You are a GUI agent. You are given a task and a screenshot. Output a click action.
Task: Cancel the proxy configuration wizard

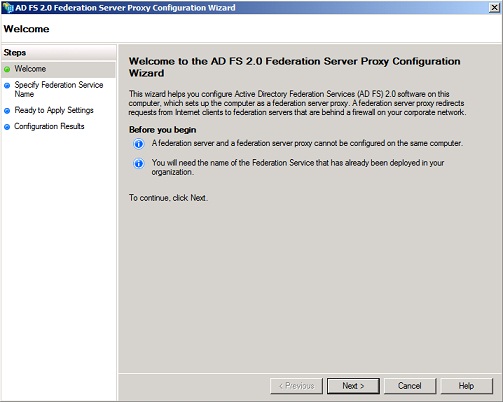point(410,386)
